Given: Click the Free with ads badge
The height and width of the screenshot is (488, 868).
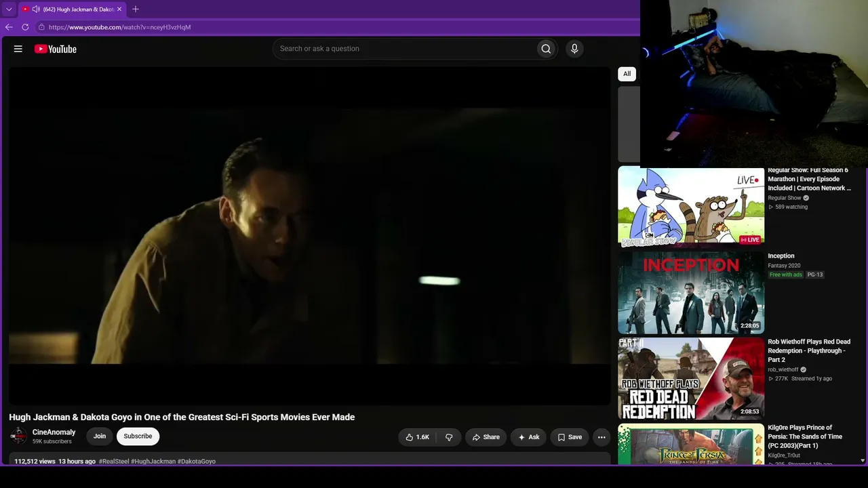Looking at the screenshot, I should (786, 274).
